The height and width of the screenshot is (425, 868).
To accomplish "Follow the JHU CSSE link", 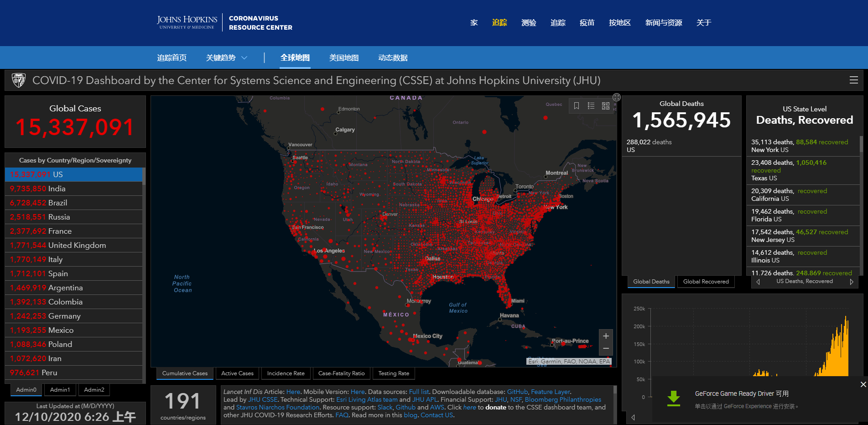I will tap(263, 399).
